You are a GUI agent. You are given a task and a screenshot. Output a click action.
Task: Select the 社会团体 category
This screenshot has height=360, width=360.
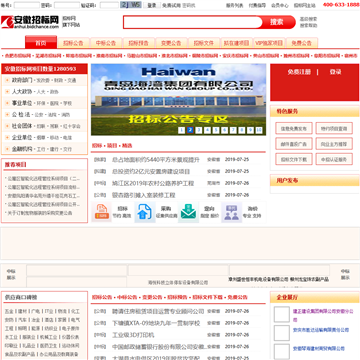(22, 126)
